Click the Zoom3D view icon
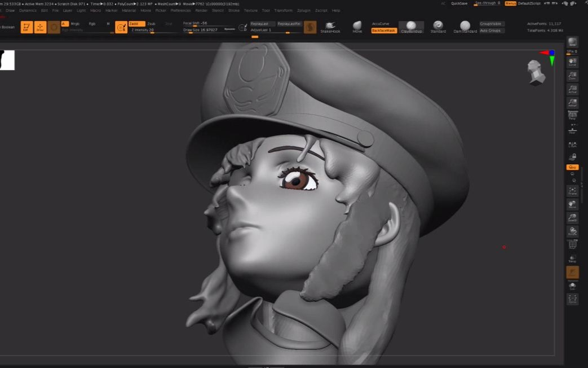The height and width of the screenshot is (368, 588). point(572,218)
